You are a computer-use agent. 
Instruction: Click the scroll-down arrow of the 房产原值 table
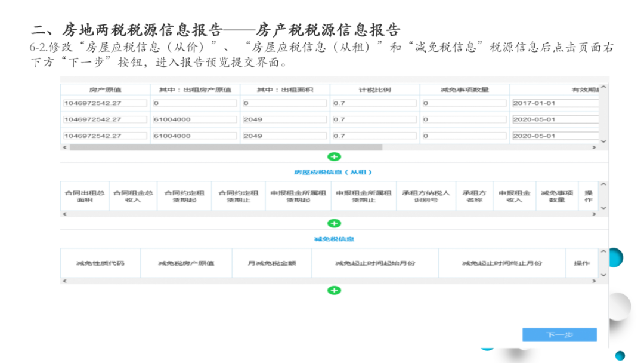[603, 141]
